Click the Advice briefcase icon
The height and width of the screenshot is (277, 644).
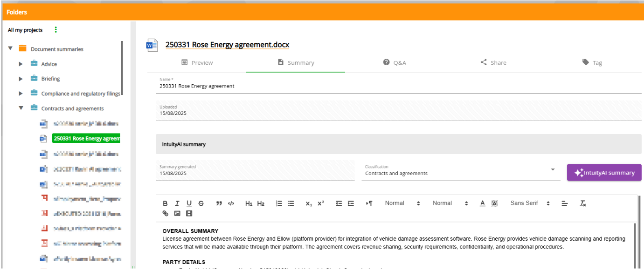[x=34, y=64]
